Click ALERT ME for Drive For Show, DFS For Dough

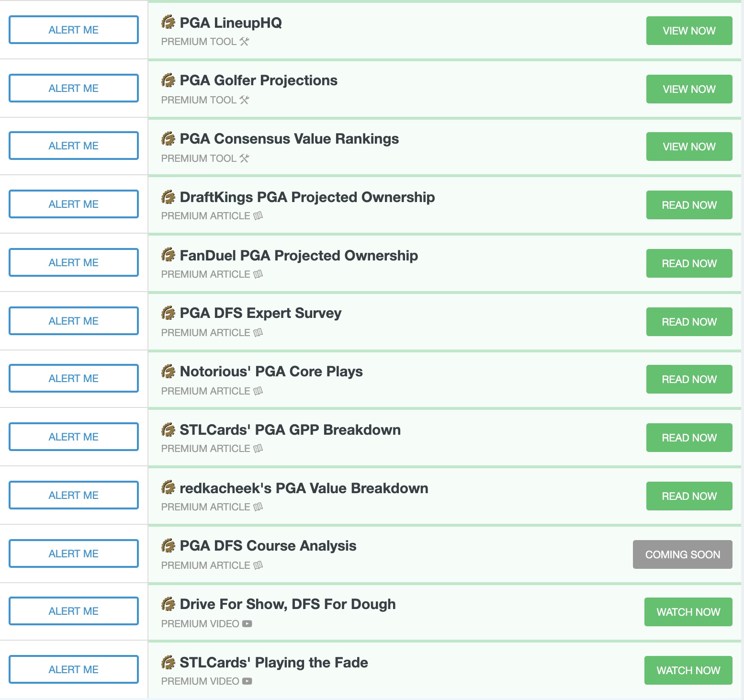[x=74, y=611]
